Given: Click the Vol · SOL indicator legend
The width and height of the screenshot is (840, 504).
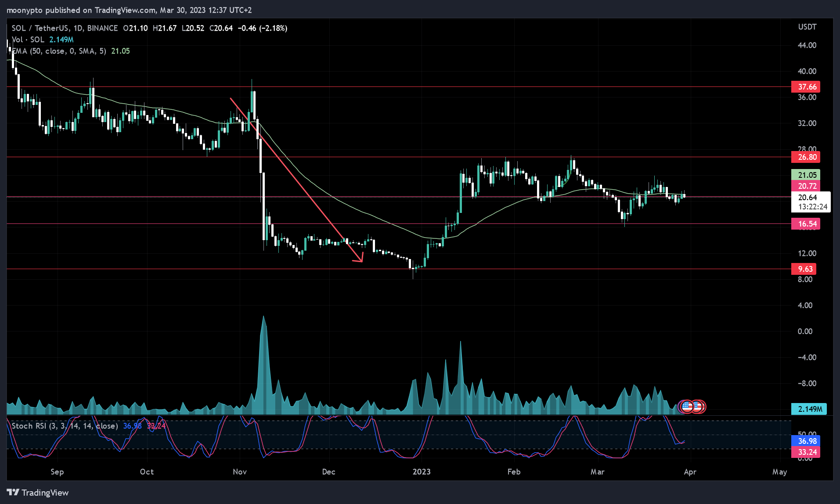Looking at the screenshot, I should coord(43,40).
